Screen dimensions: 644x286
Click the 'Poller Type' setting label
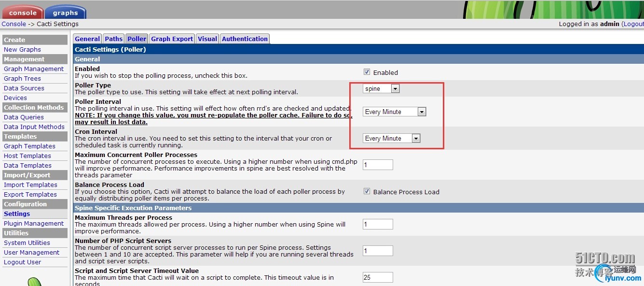[x=93, y=85]
